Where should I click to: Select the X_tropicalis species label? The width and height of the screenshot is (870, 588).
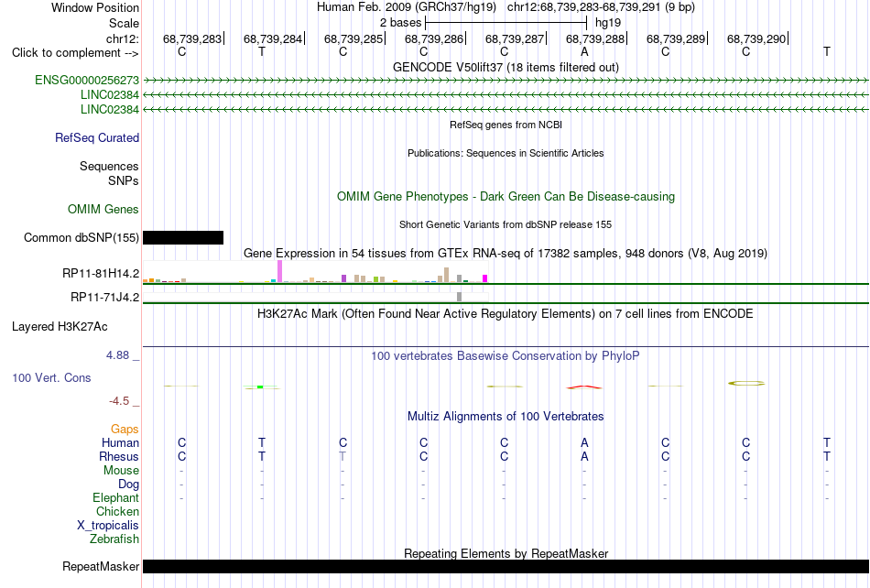click(x=108, y=526)
